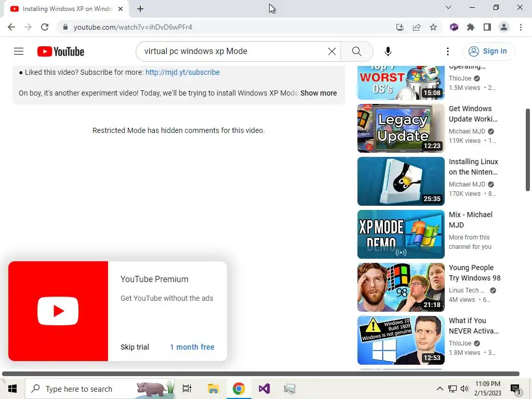
Task: Open Get Windows Update Working title
Action: click(x=473, y=114)
